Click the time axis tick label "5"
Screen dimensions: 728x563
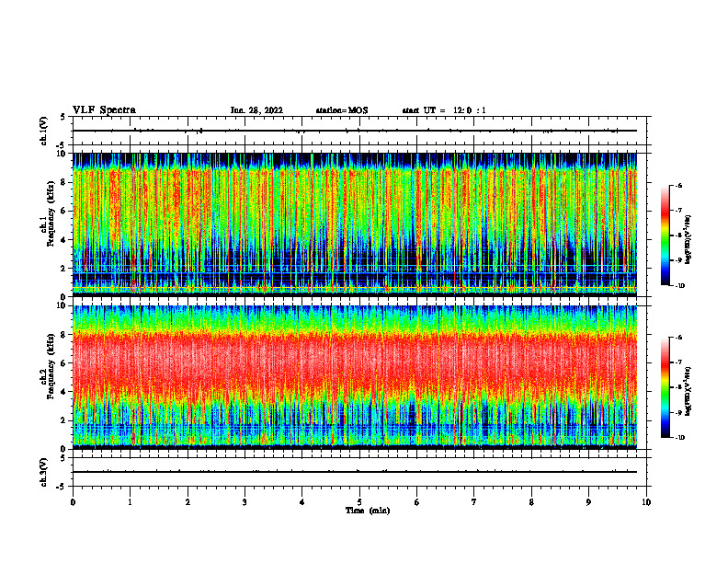359,502
